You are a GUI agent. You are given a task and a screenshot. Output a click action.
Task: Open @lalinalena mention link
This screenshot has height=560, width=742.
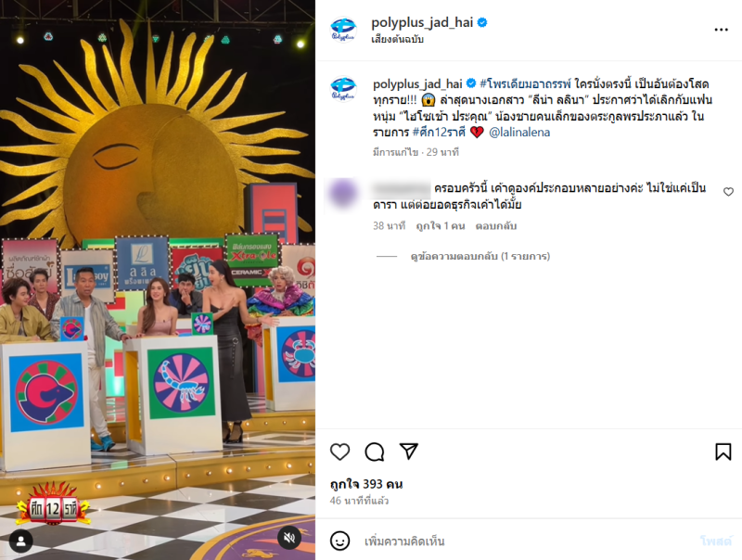[519, 132]
